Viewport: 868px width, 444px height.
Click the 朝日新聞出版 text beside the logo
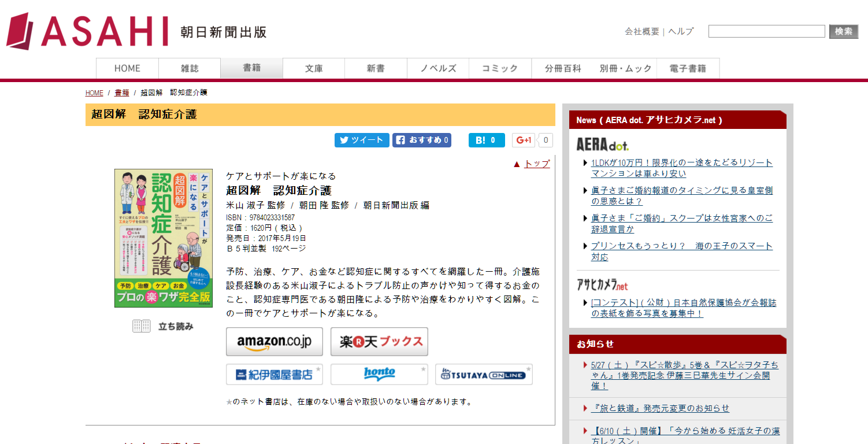click(223, 32)
